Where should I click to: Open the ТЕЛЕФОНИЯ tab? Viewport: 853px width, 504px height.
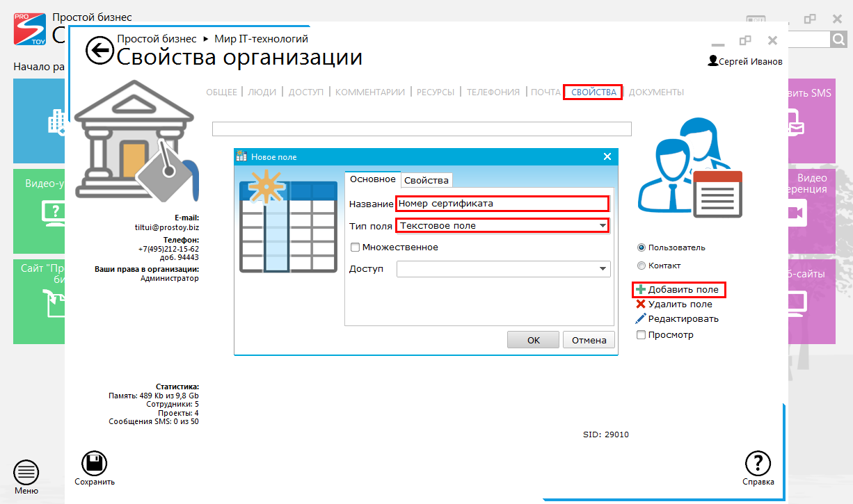(x=493, y=92)
